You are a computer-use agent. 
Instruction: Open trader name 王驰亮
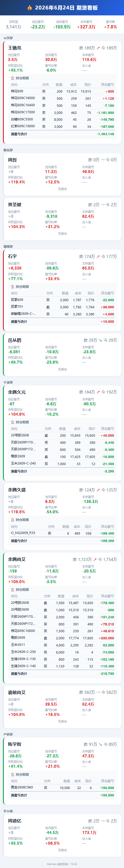coord(15,48)
